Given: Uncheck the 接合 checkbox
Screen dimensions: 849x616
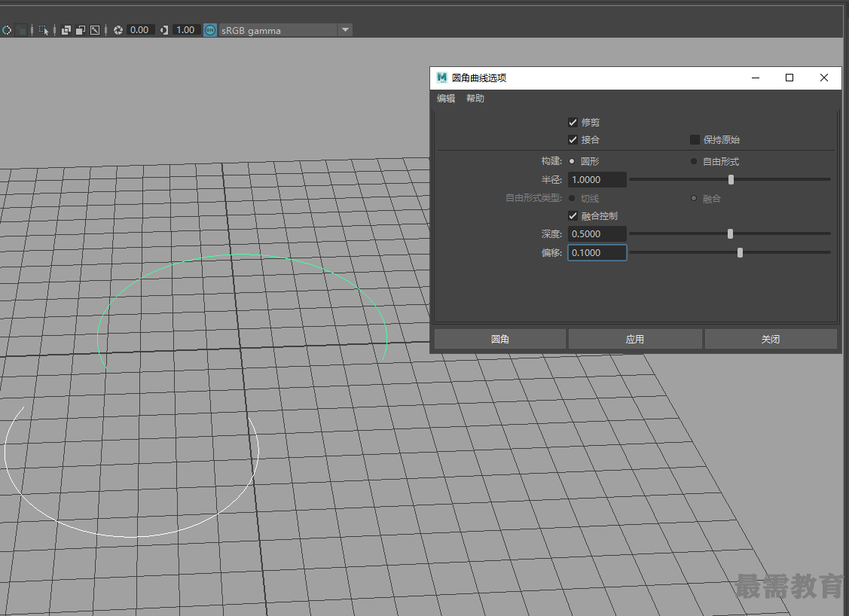Looking at the screenshot, I should 573,139.
